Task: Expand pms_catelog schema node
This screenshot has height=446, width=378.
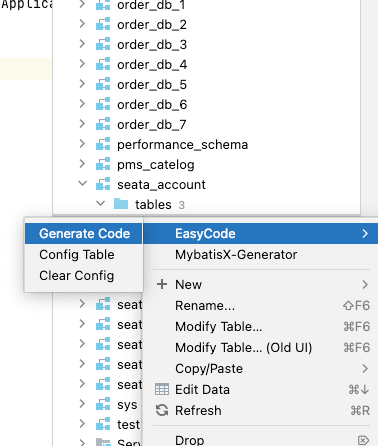Action: point(82,164)
